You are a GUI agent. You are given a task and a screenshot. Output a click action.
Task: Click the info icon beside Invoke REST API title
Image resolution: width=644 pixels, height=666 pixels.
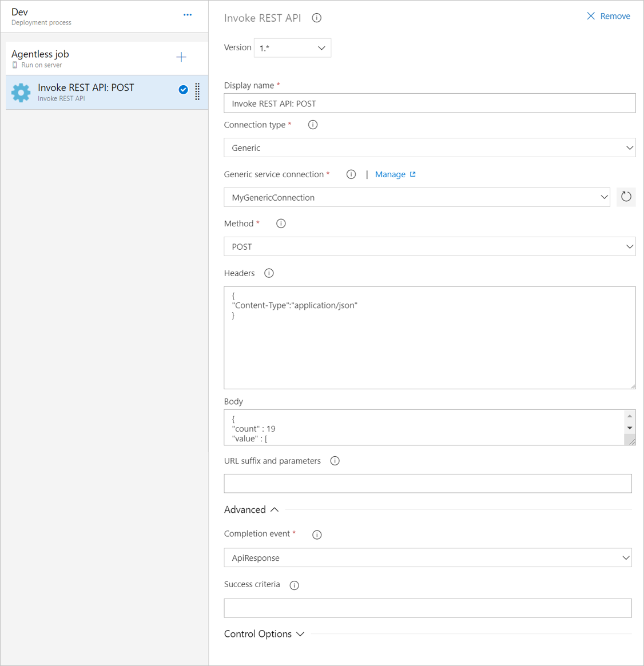(x=316, y=18)
